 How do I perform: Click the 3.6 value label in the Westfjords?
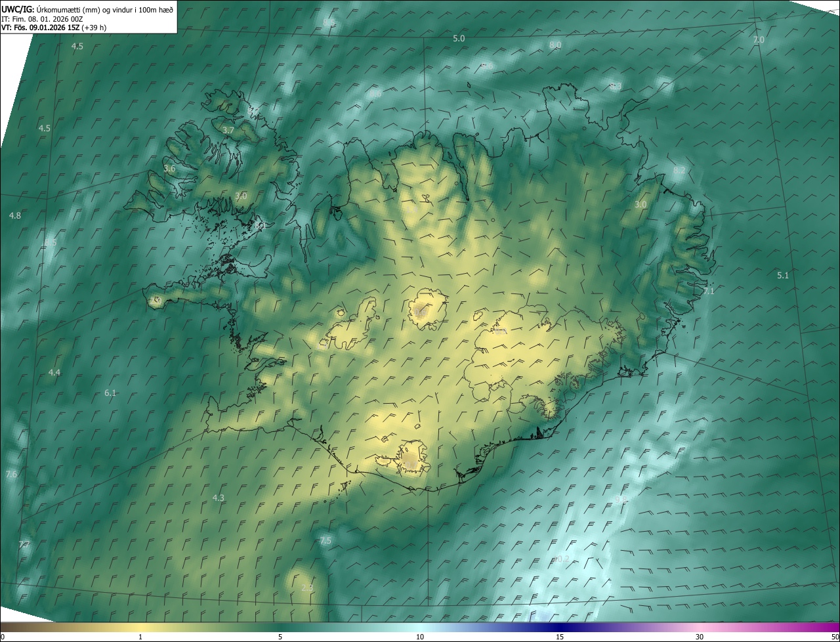169,169
